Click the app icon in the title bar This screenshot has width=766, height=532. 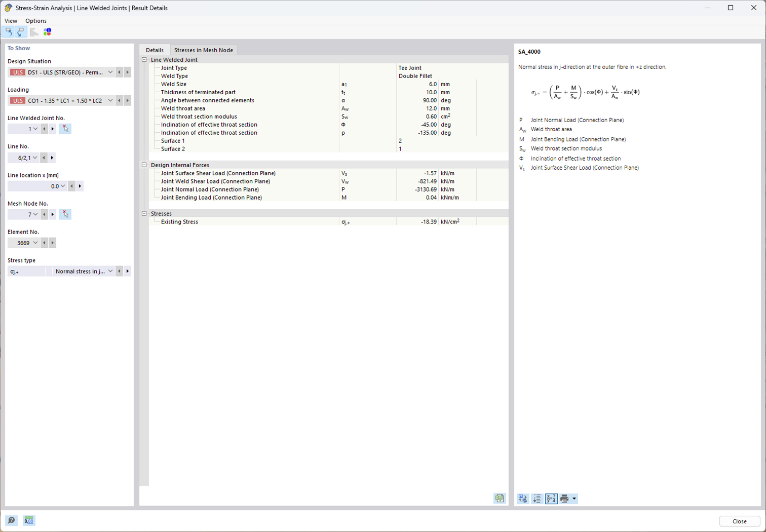[x=8, y=8]
